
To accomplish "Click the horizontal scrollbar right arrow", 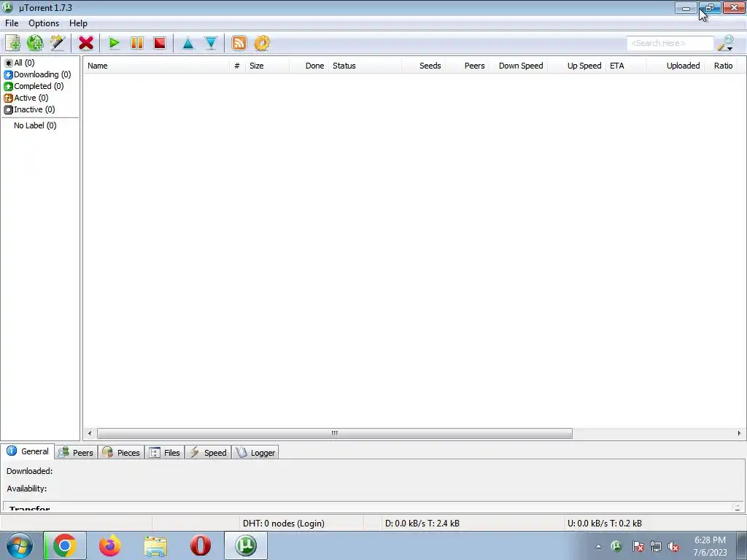I will point(739,433).
